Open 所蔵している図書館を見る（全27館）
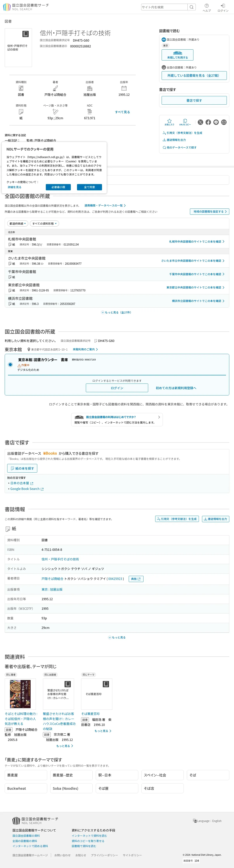The image size is (234, 868). point(194,76)
